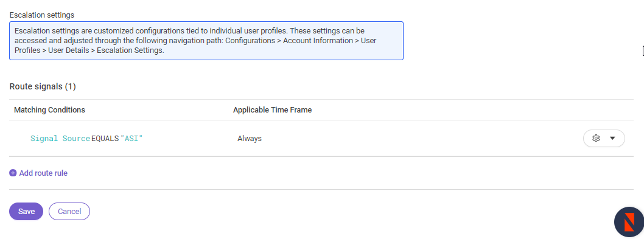Click the Escalation settings label
Viewport: 644px width, 239px height.
point(42,15)
